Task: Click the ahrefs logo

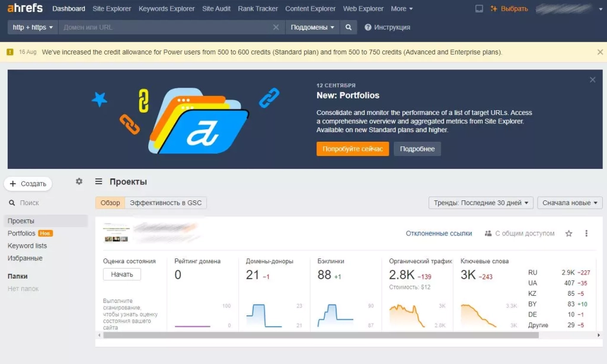Action: click(25, 8)
